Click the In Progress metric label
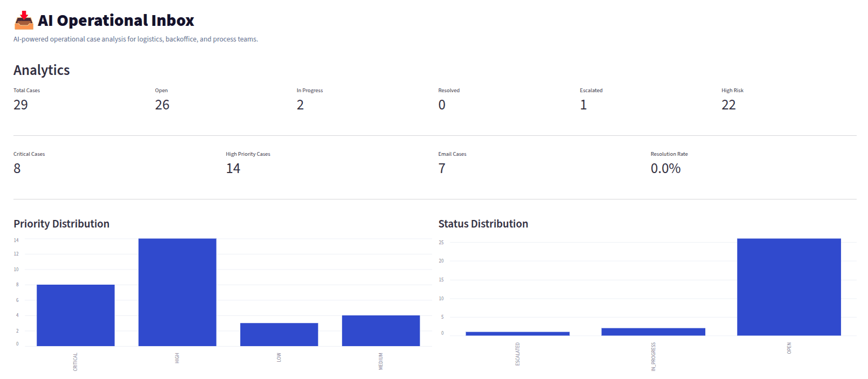The height and width of the screenshot is (379, 868). click(x=310, y=91)
